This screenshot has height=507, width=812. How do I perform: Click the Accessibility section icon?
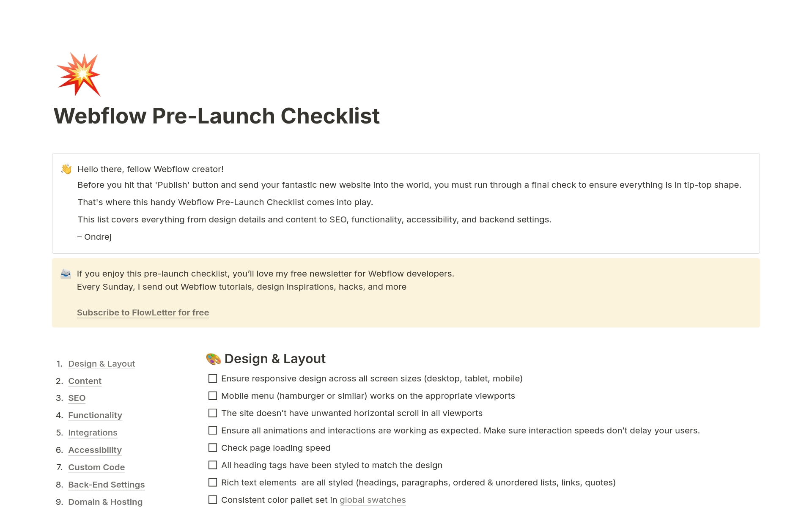point(95,449)
